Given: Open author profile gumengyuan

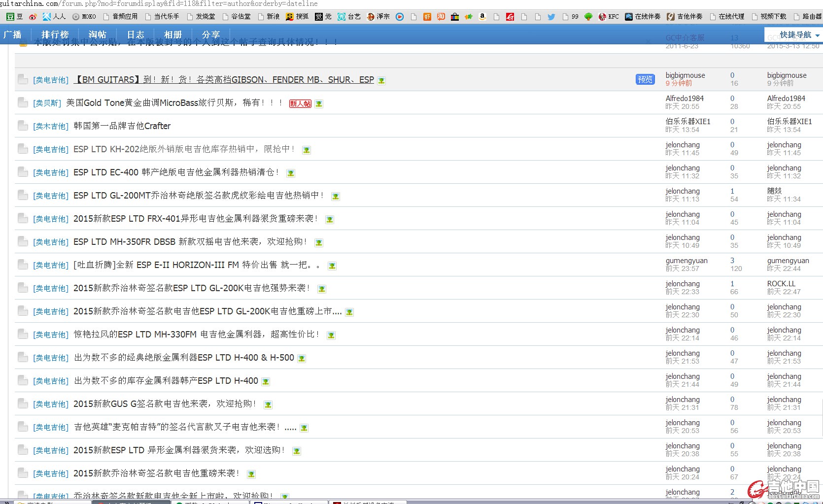Looking at the screenshot, I should click(x=686, y=261).
